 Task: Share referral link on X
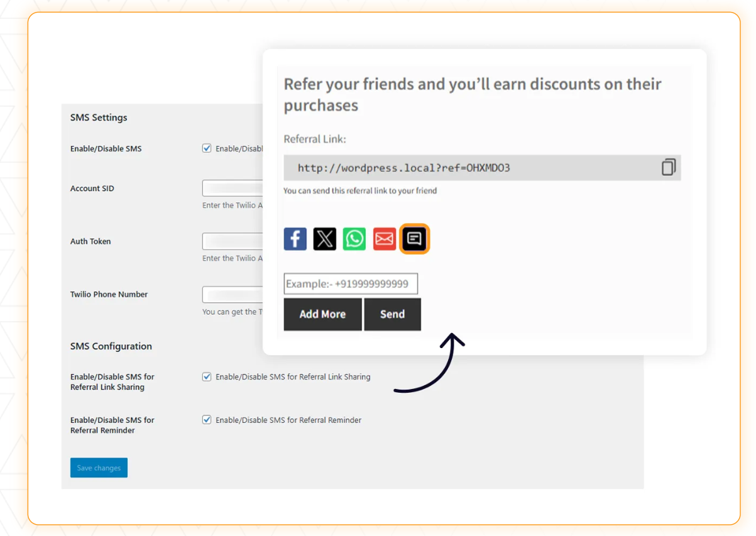[324, 238]
